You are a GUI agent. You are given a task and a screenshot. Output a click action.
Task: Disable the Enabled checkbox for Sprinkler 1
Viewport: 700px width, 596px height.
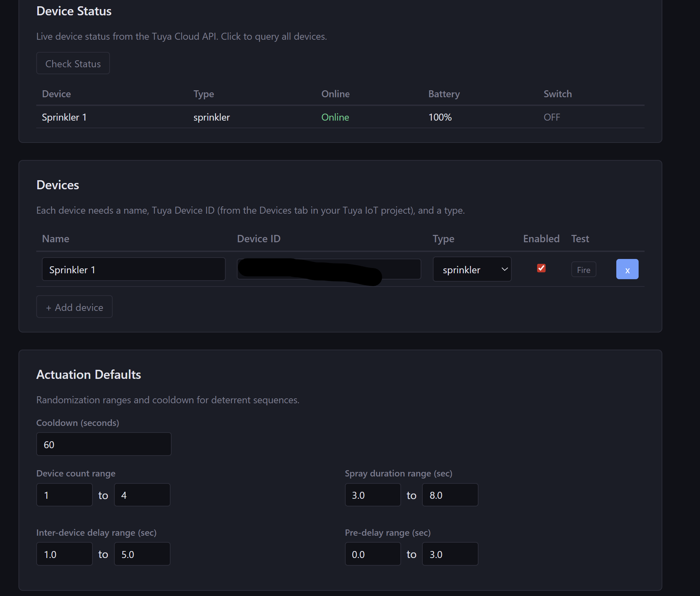coord(541,268)
